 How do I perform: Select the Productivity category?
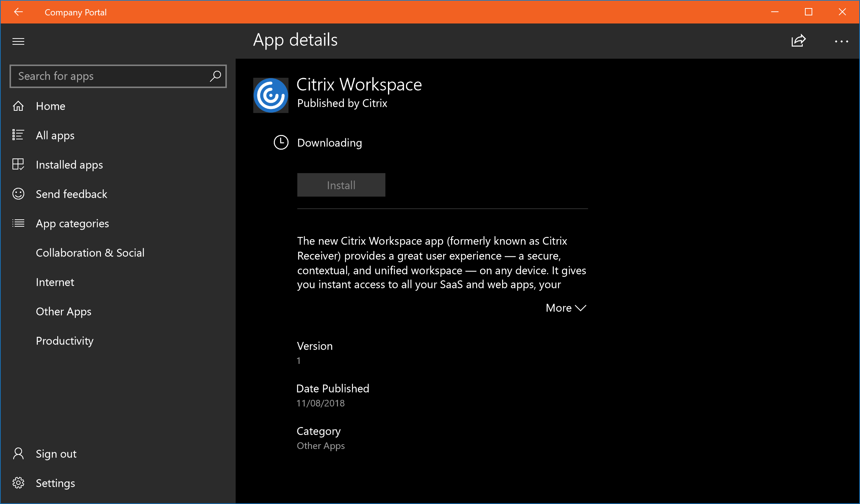point(65,340)
